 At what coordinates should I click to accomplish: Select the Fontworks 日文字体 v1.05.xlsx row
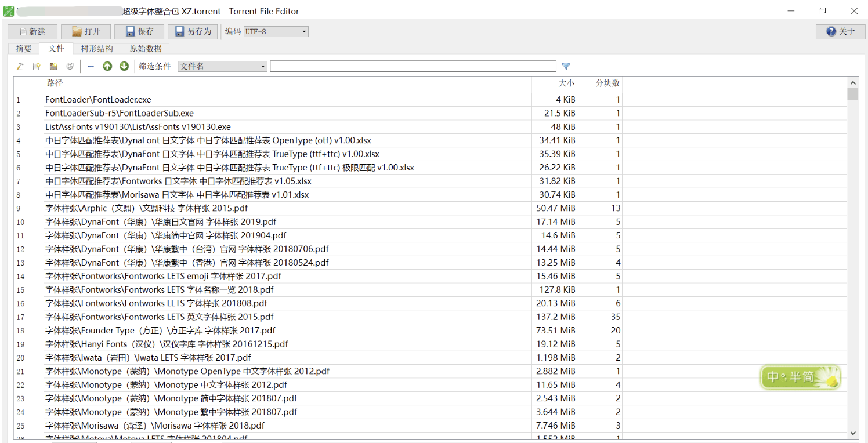431,181
